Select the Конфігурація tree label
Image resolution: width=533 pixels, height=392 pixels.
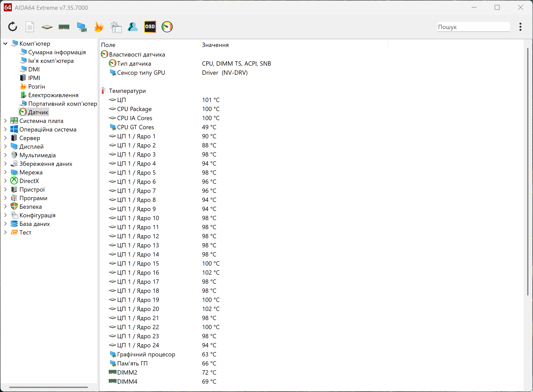[x=37, y=215]
